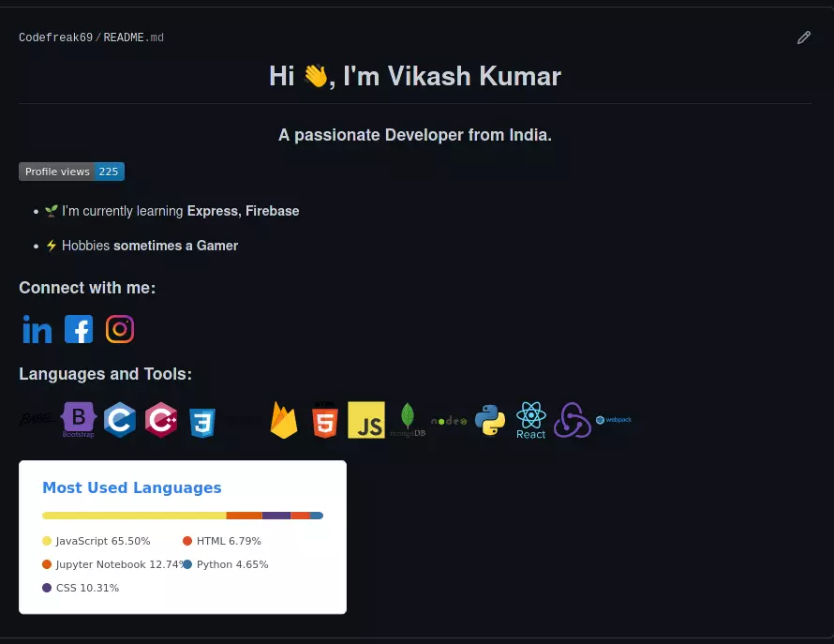Screen dimensions: 834x644
Task: Open the Instagram profile icon
Action: point(120,329)
